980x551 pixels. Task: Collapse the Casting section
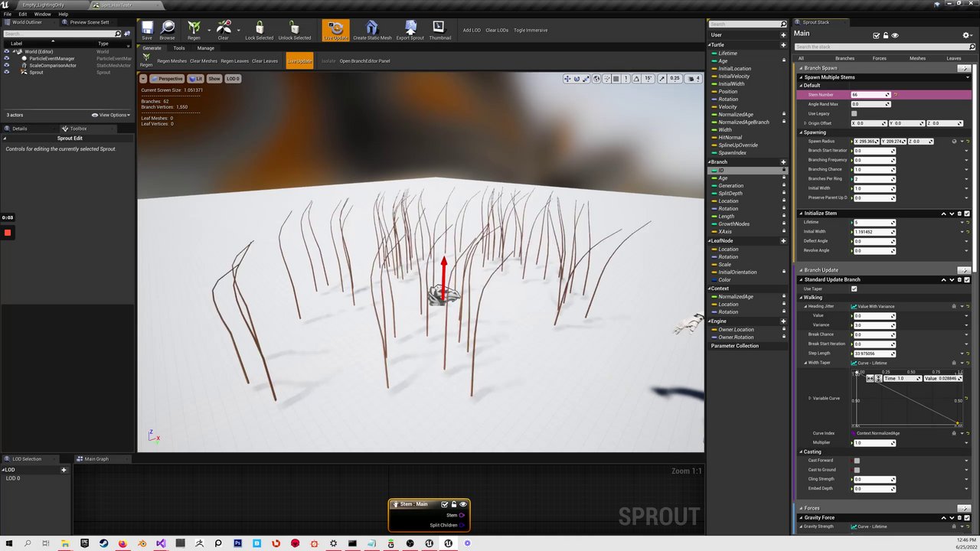click(802, 452)
